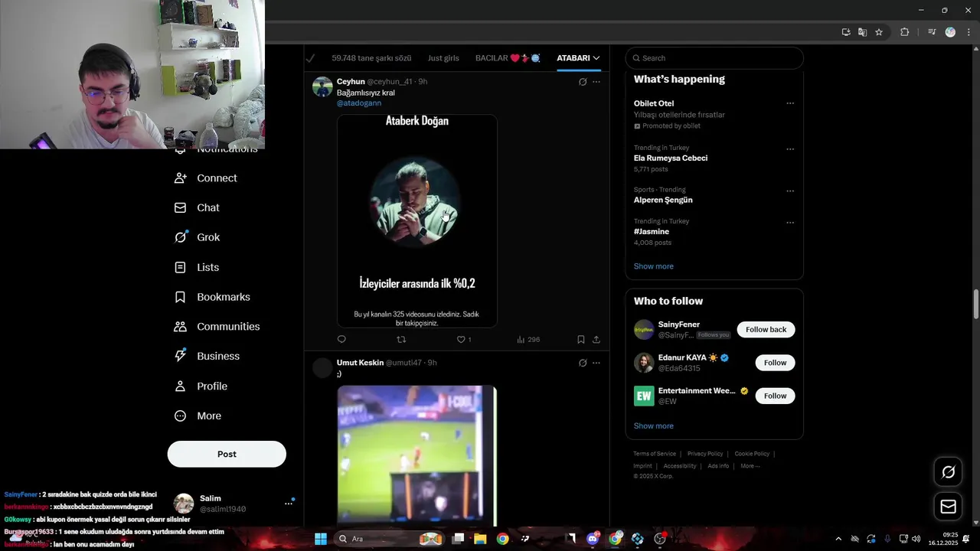Open Chat in the sidebar
This screenshot has width=980, height=551.
point(197,207)
